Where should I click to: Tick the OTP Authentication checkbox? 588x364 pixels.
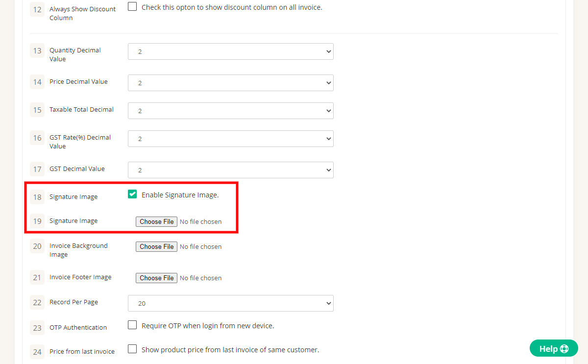pos(132,325)
